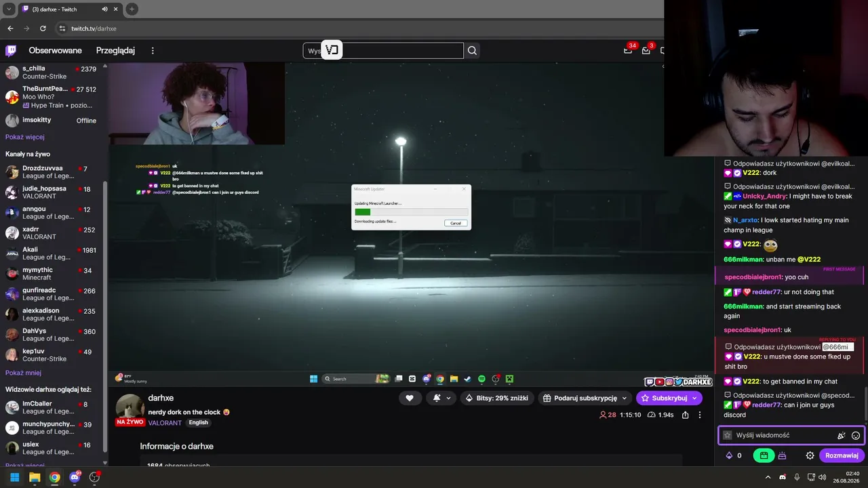Share the darhxe stream
The width and height of the screenshot is (868, 488).
click(x=686, y=415)
